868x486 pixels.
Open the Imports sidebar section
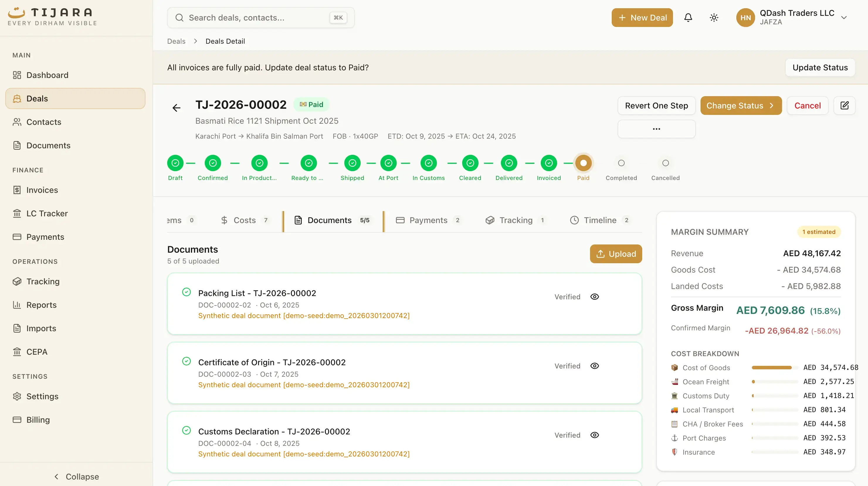41,328
